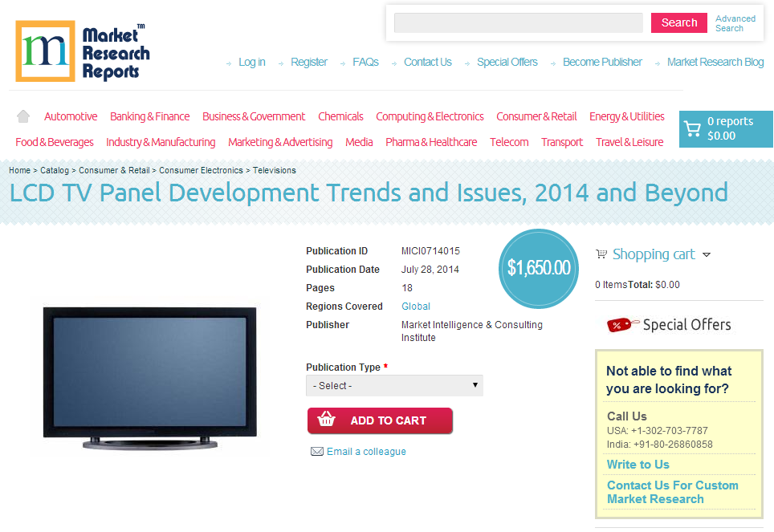This screenshot has height=532, width=774.
Task: Open the Publication Type select dropdown
Action: [x=394, y=385]
